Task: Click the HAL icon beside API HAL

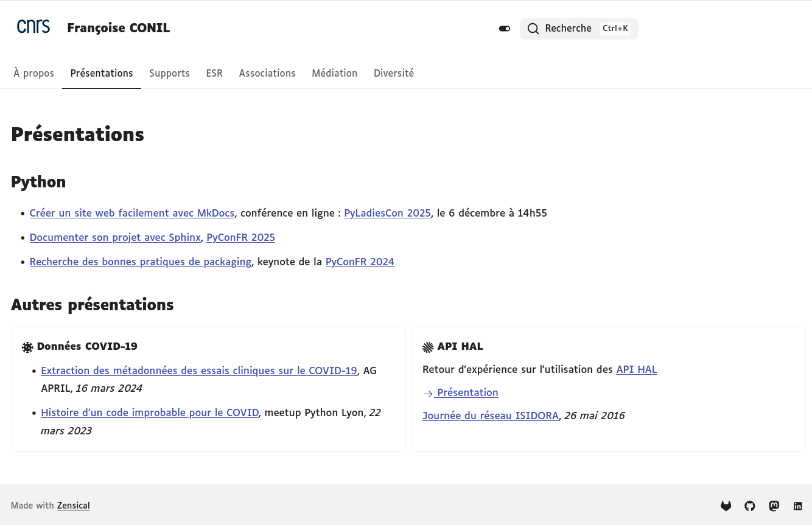Action: 428,347
